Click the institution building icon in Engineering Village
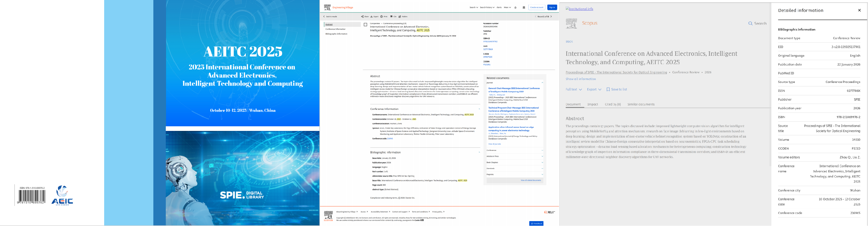This screenshot has width=868, height=226. (x=524, y=8)
